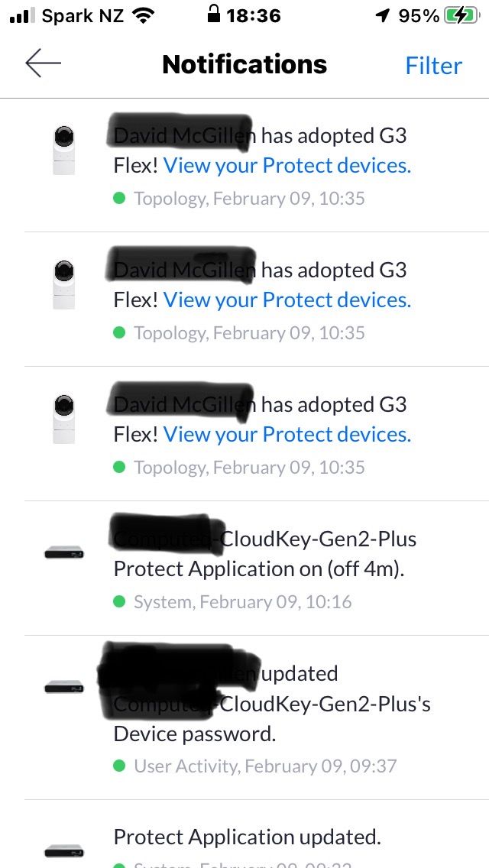489x868 pixels.
Task: Tap the battery indicator in status bar
Action: [461, 16]
